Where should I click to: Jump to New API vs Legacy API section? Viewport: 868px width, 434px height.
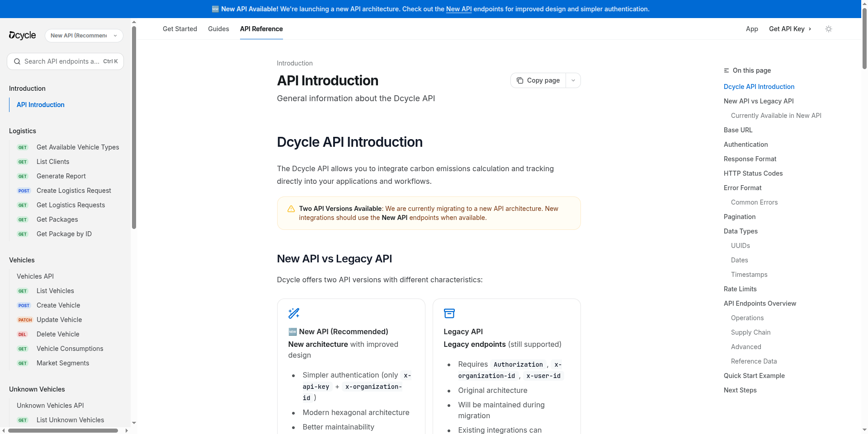(x=759, y=101)
